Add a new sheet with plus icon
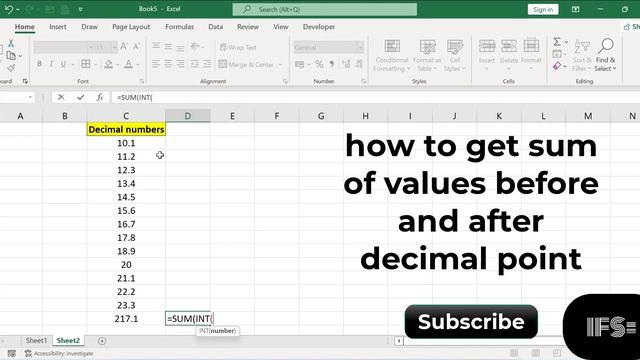This screenshot has height=360, width=640. click(x=102, y=341)
